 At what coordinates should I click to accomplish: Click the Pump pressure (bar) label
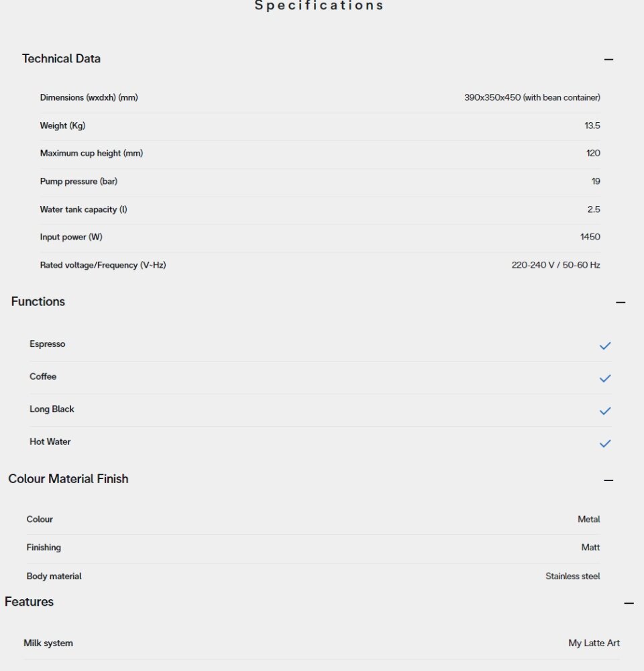(78, 181)
